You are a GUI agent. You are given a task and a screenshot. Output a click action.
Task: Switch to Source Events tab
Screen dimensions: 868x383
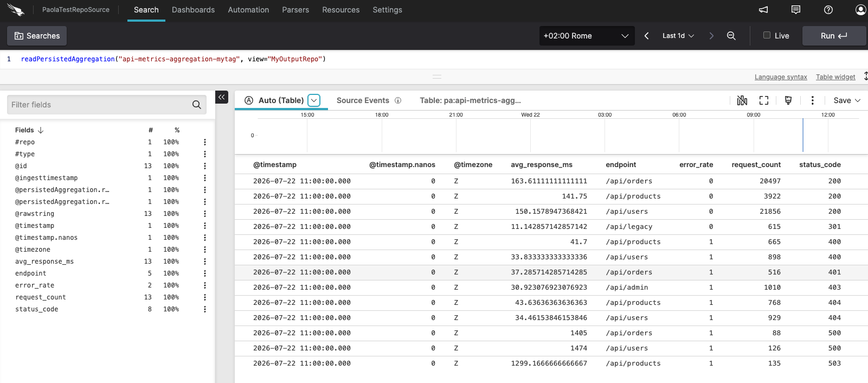click(363, 100)
